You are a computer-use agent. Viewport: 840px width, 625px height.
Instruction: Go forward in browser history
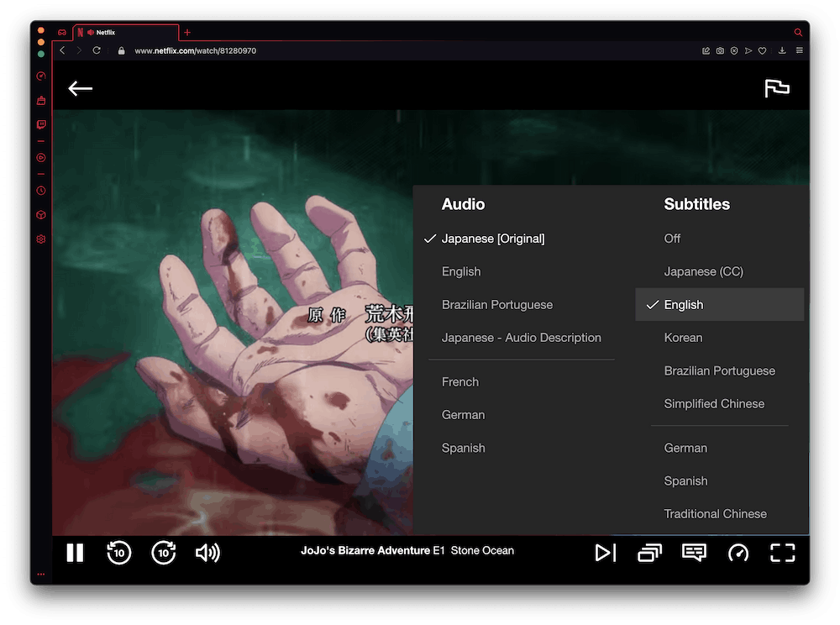click(x=79, y=50)
